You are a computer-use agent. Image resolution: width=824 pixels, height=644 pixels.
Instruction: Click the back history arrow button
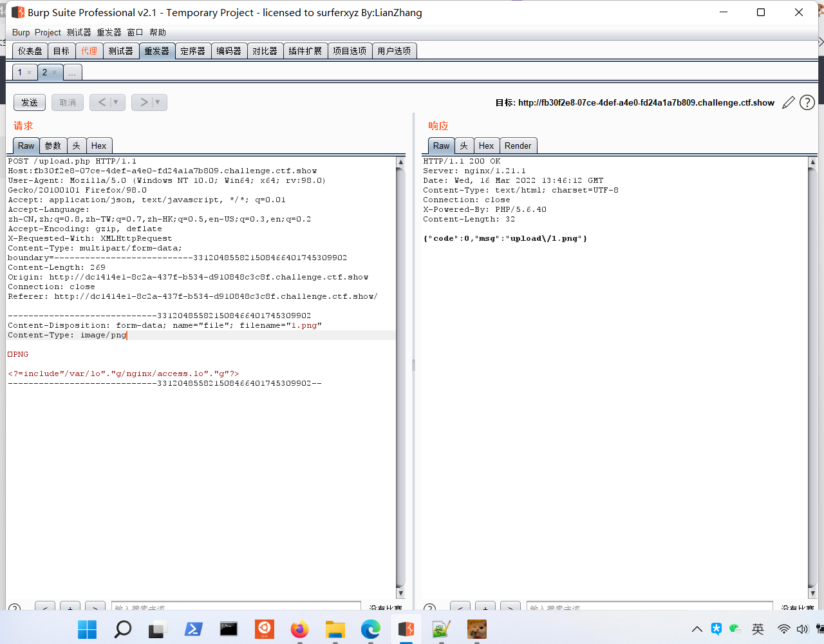click(102, 102)
